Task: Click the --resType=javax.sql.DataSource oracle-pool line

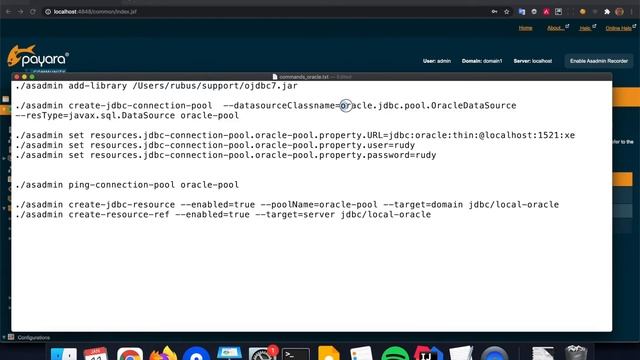Action: (127, 115)
